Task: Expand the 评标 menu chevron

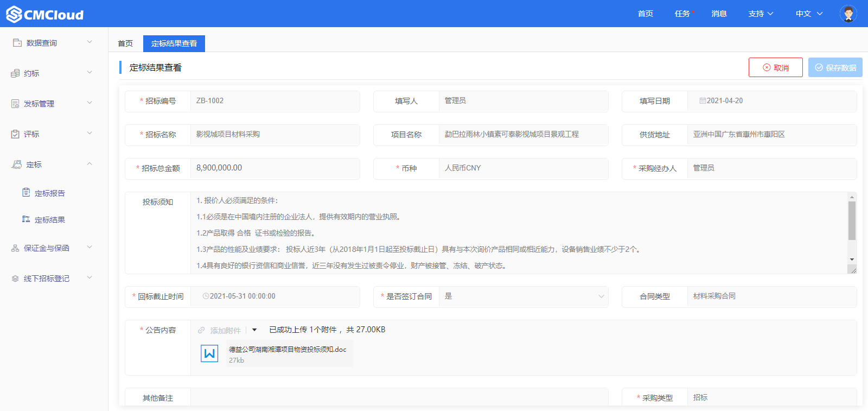Action: pos(90,133)
